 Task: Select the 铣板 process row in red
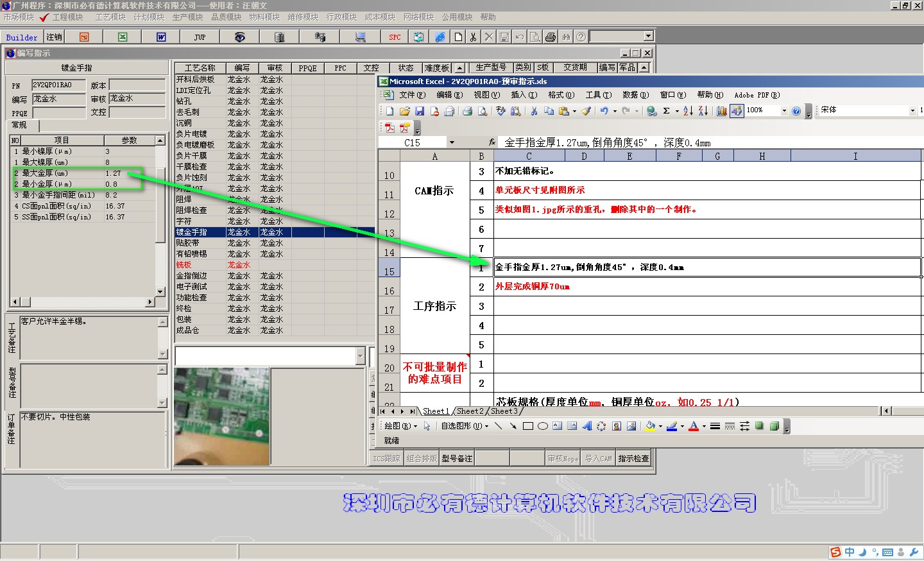275,265
